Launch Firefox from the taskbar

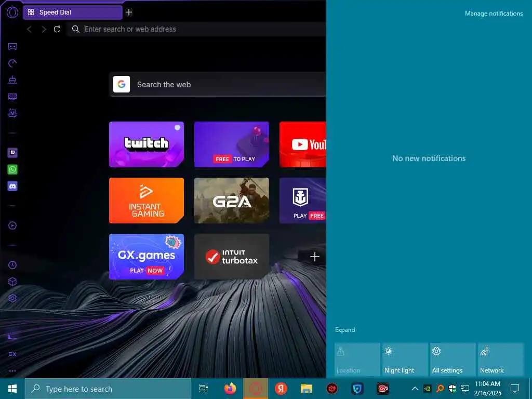pos(230,389)
